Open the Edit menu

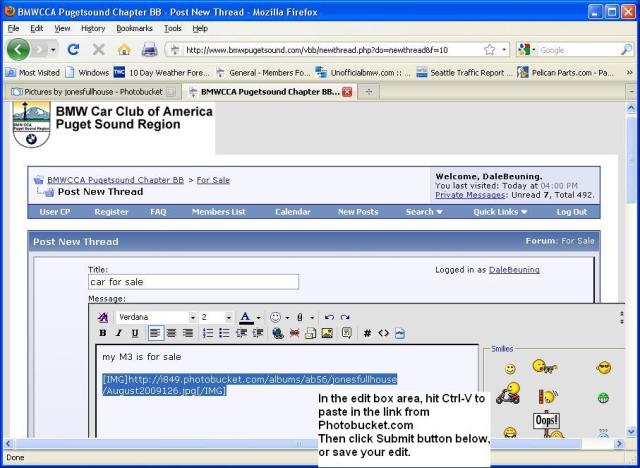[x=36, y=28]
